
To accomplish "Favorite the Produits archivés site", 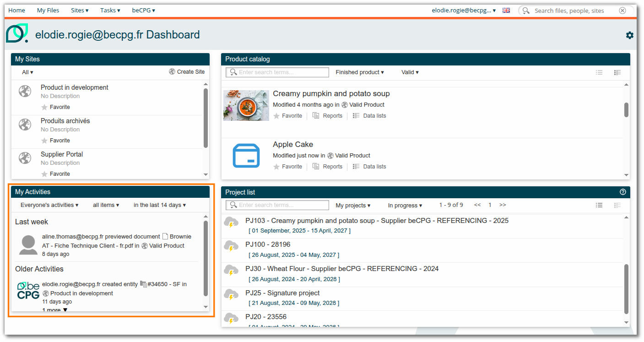I will pos(55,141).
